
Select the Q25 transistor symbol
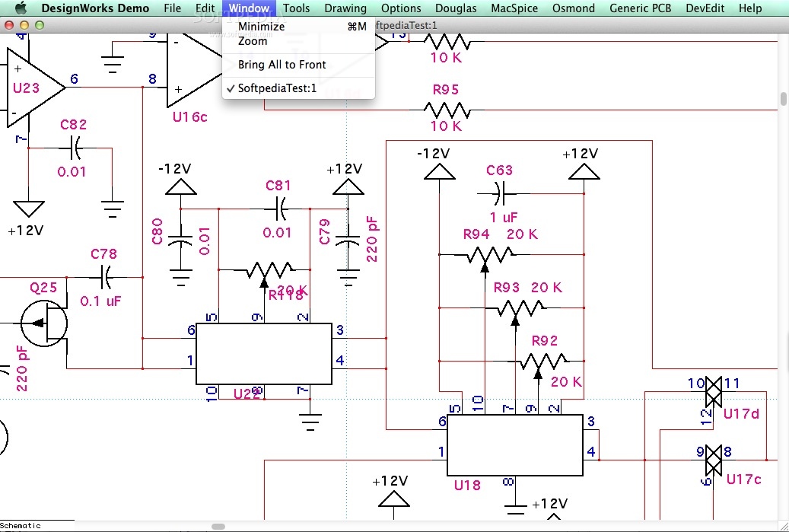44,323
